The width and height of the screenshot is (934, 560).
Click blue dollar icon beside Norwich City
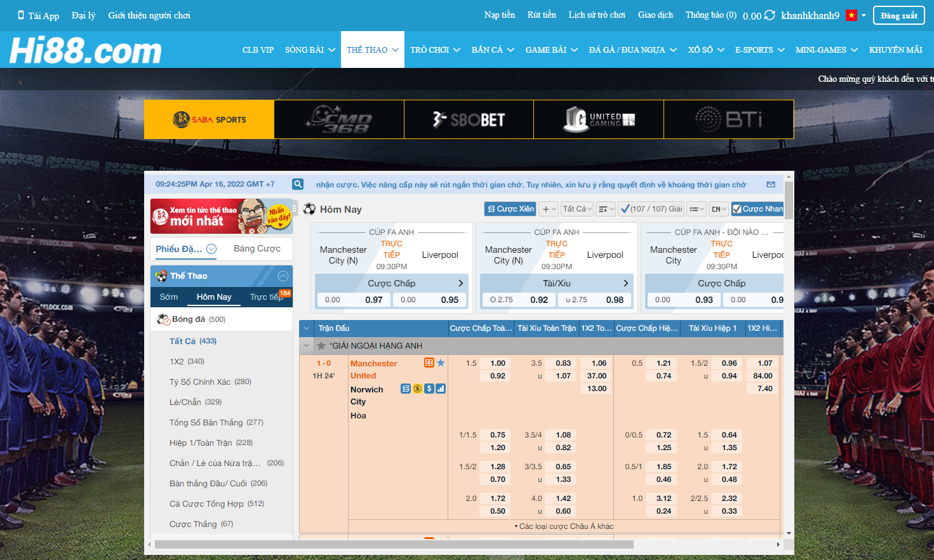click(x=429, y=389)
